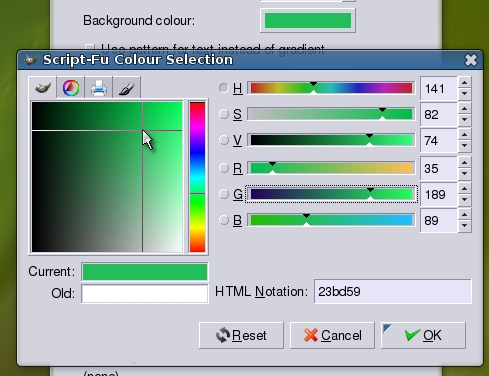Click the Hue rainbow slider

pyautogui.click(x=331, y=88)
